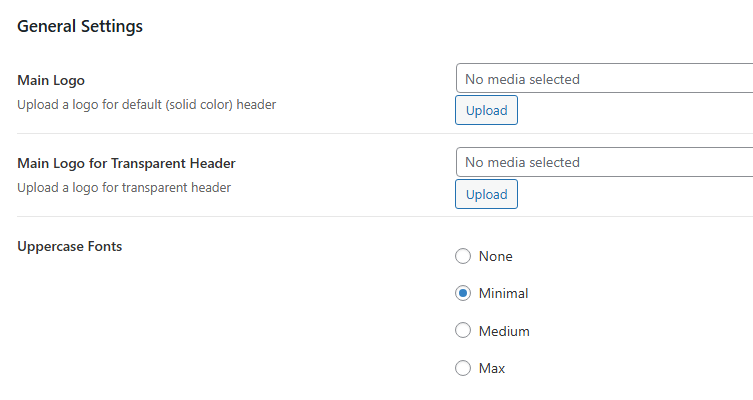753x400 pixels.
Task: Click the "Medium" option label text
Action: click(x=504, y=331)
